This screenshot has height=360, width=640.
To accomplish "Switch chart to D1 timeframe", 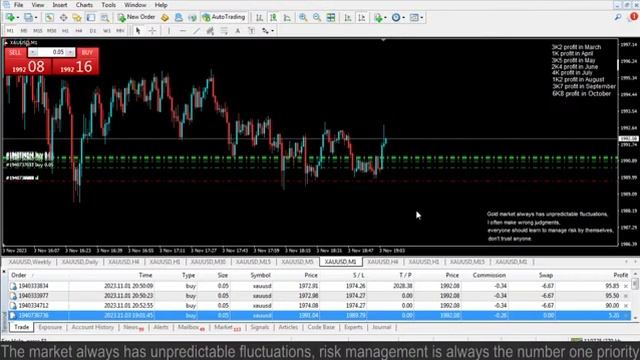I will [93, 31].
